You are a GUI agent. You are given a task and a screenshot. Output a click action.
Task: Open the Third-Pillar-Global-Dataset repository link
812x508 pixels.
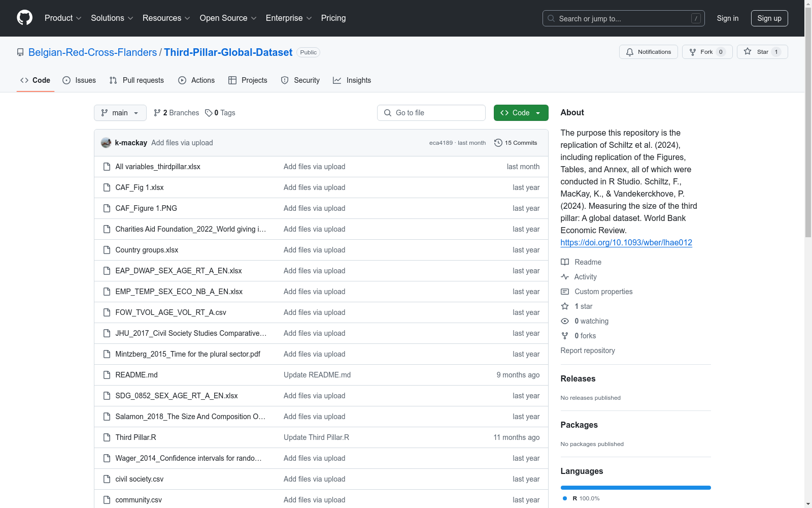coord(228,52)
